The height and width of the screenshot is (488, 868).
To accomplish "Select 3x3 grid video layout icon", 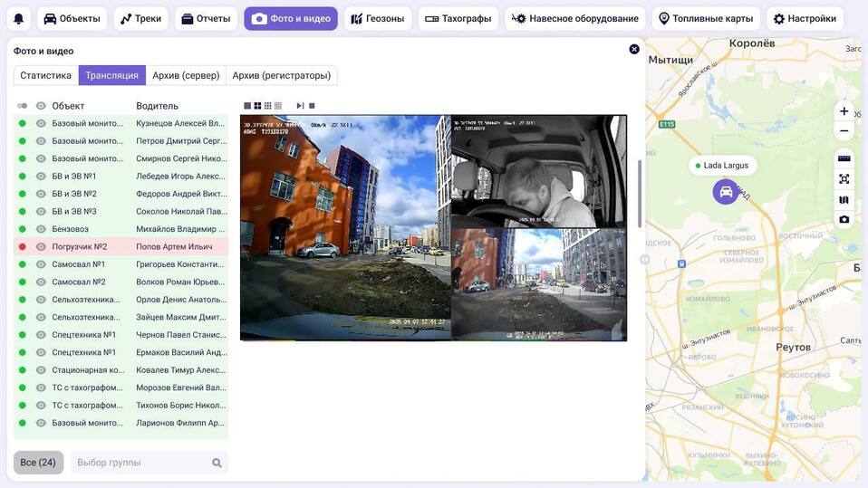I will pyautogui.click(x=268, y=106).
